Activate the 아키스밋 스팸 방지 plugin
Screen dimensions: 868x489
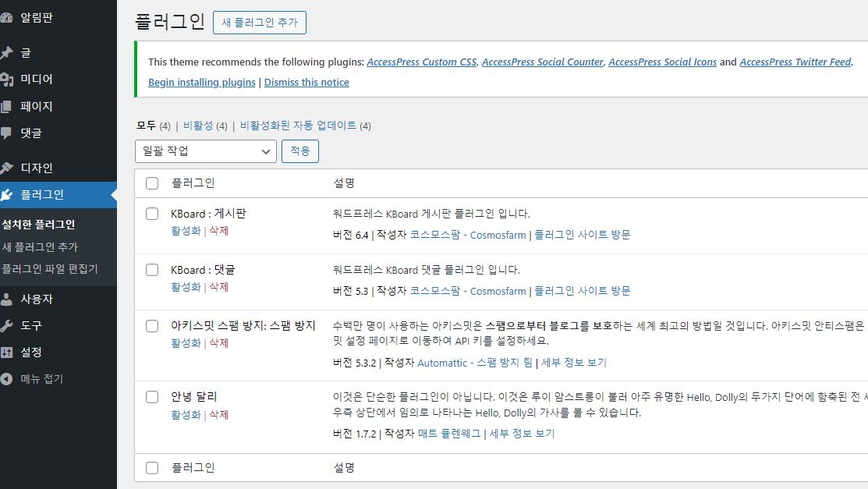(186, 343)
